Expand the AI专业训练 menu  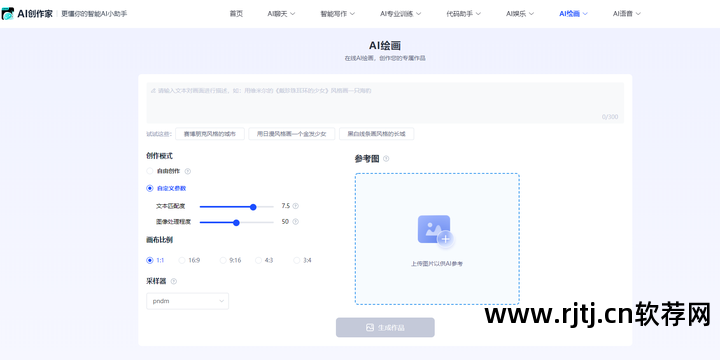400,14
